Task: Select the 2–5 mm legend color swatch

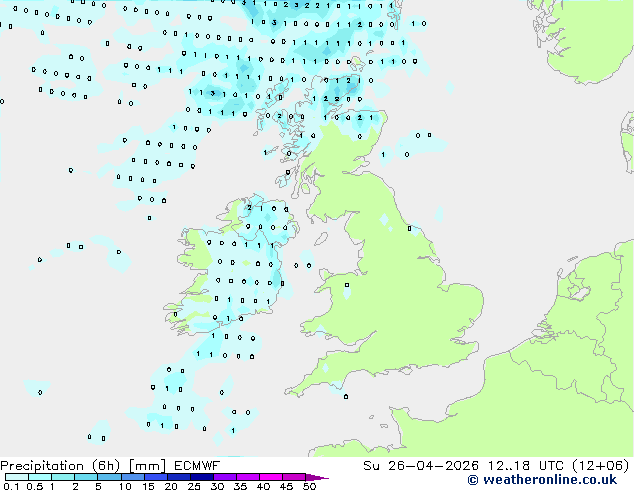Action: (86, 477)
